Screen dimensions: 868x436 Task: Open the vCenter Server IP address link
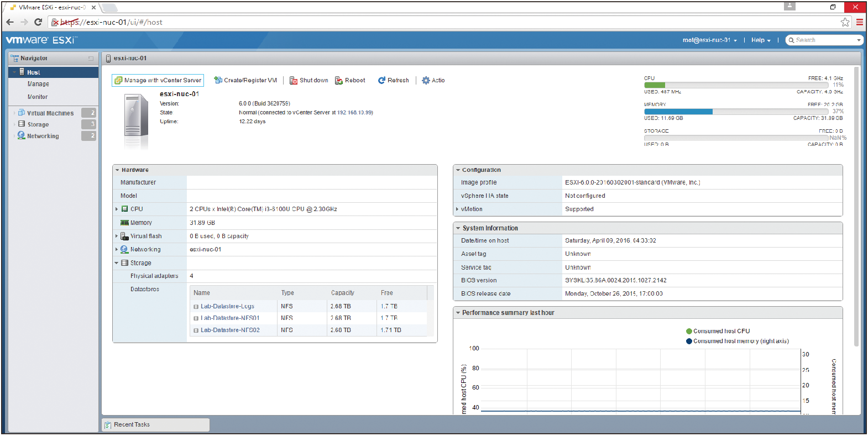click(x=355, y=112)
